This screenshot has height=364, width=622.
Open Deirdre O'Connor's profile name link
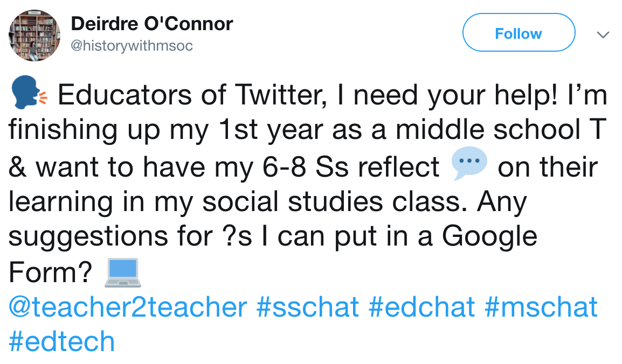click(x=152, y=23)
